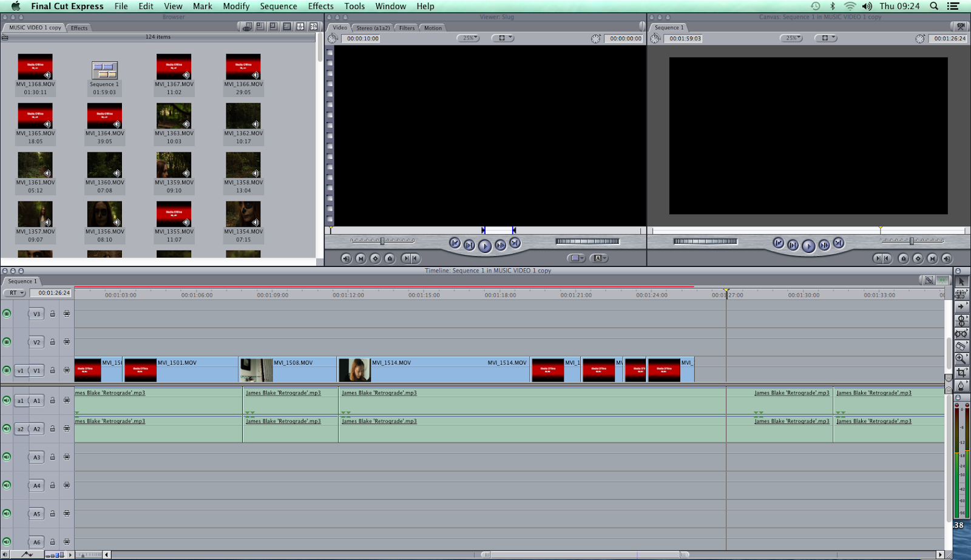Open the Modify menu

pos(236,6)
